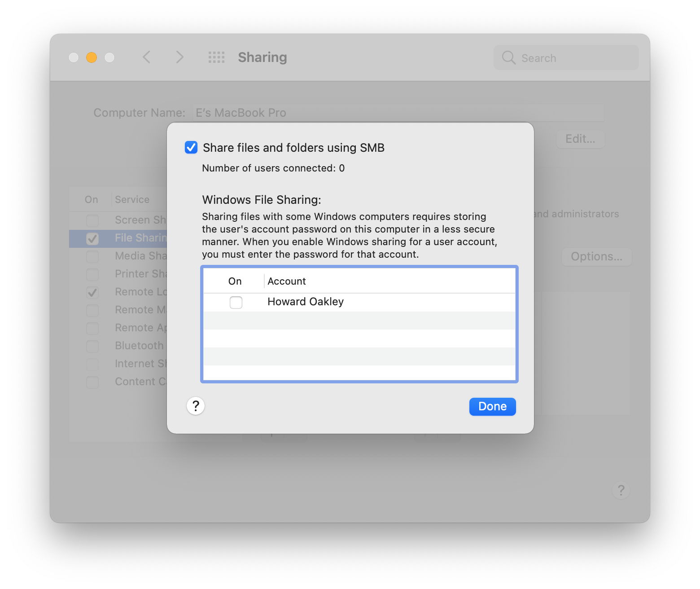
Task: Select Media Sharing in the service list
Action: [x=140, y=256]
